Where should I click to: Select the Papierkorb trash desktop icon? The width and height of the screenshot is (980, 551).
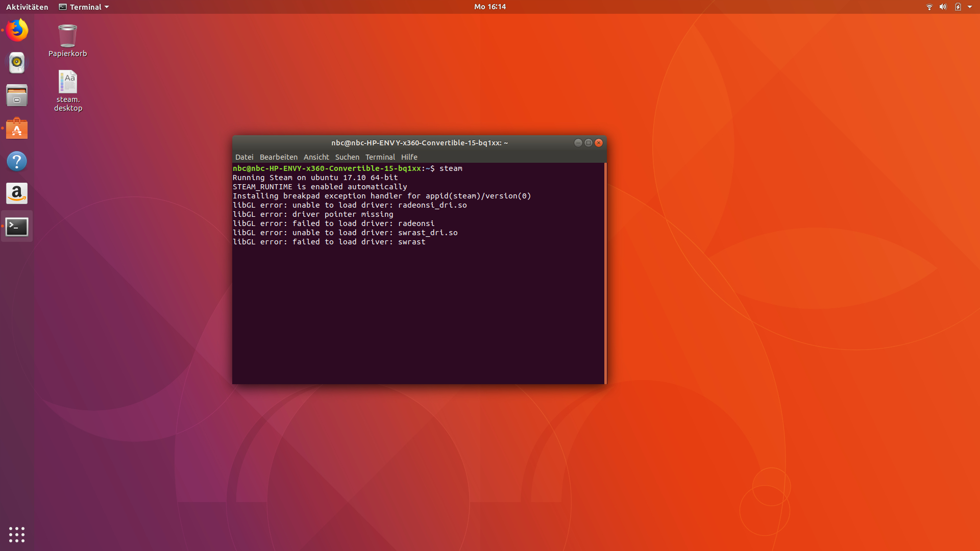point(67,36)
